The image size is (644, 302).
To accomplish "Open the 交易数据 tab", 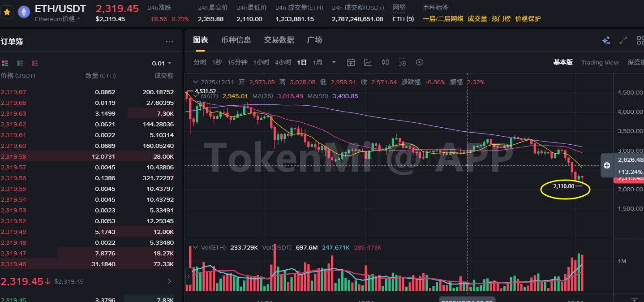I will tap(279, 40).
